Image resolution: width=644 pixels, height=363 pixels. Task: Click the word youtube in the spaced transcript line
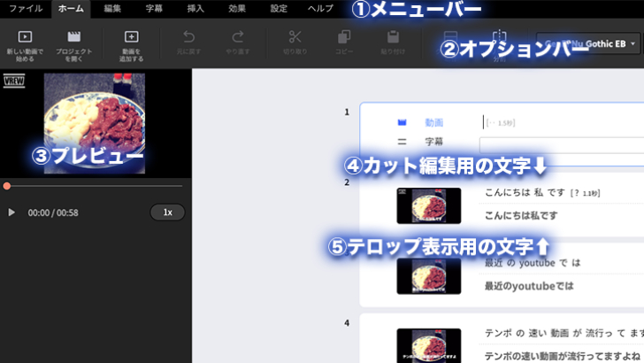point(537,263)
